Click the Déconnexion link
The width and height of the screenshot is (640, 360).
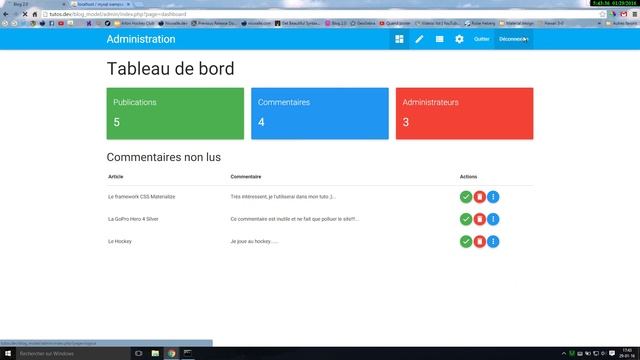(513, 39)
